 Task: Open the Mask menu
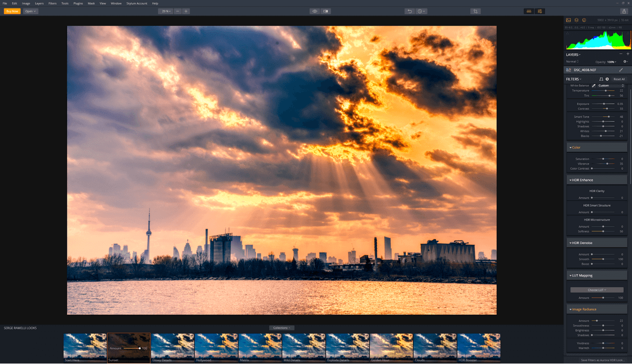point(91,3)
